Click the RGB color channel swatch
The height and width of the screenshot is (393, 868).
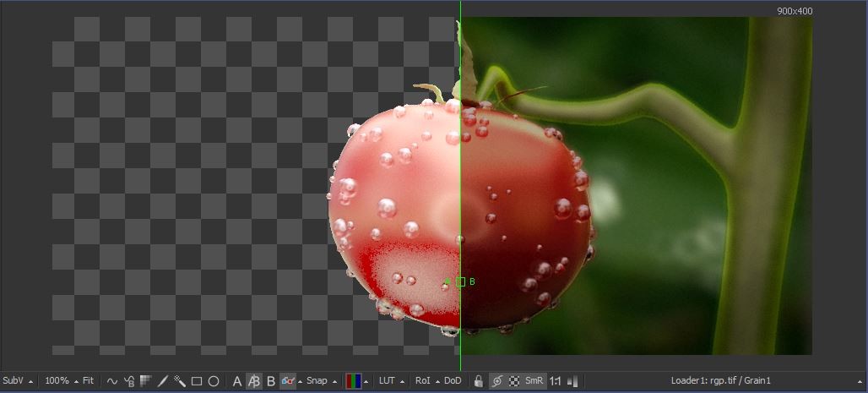point(353,381)
